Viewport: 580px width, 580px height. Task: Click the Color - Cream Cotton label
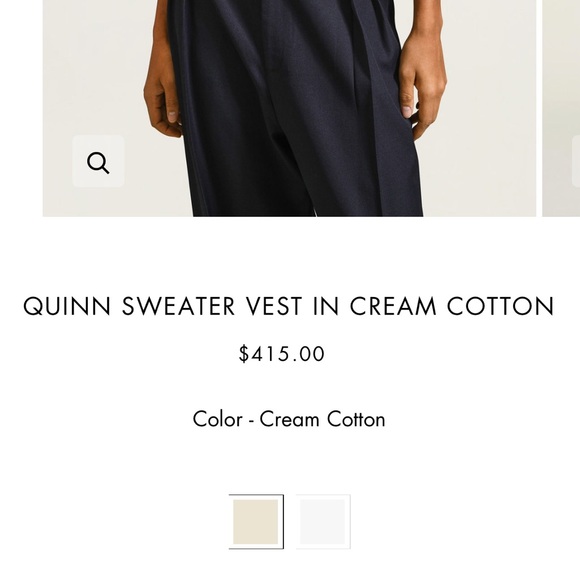[289, 419]
